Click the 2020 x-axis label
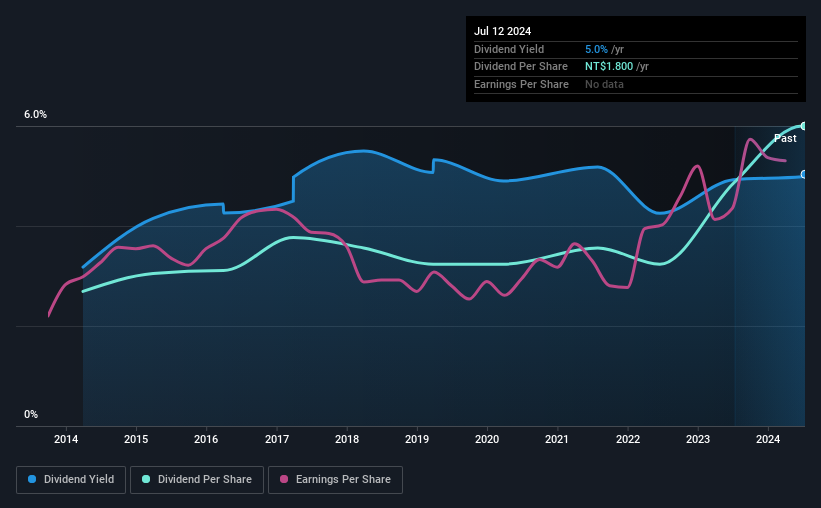The height and width of the screenshot is (508, 821). click(487, 439)
